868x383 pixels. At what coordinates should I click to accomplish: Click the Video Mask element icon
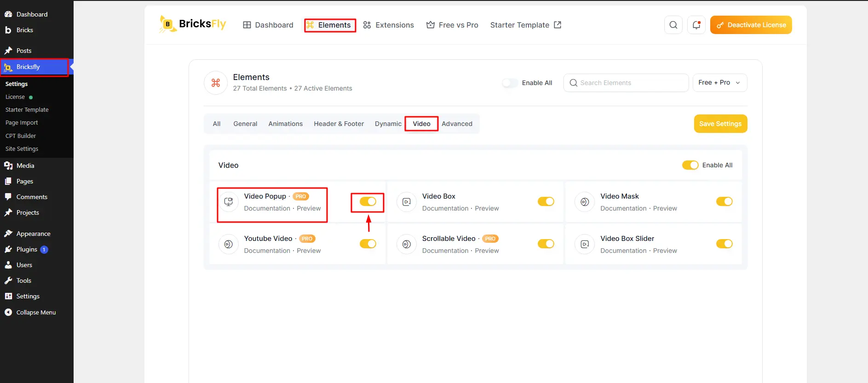pyautogui.click(x=585, y=201)
